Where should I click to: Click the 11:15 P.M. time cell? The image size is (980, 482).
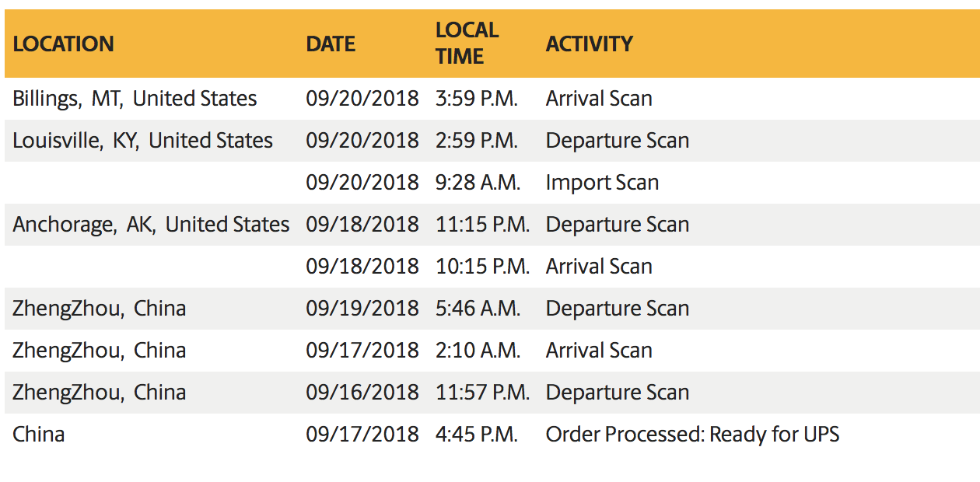(x=482, y=225)
